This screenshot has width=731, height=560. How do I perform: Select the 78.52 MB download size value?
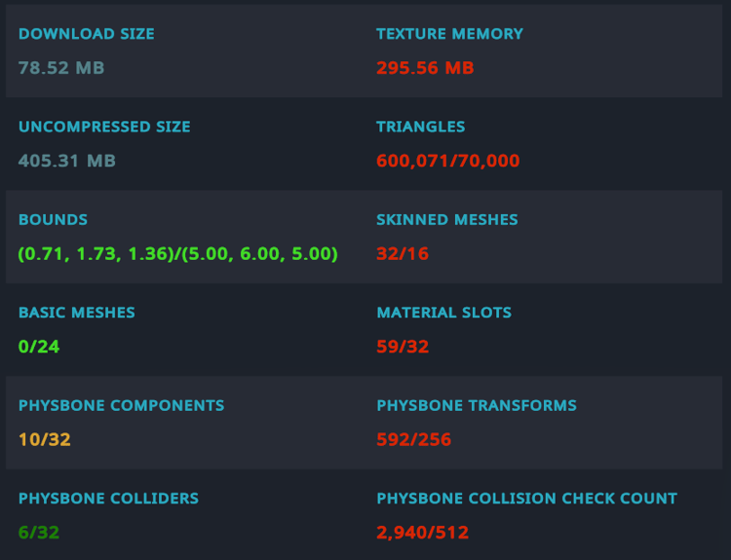click(61, 68)
